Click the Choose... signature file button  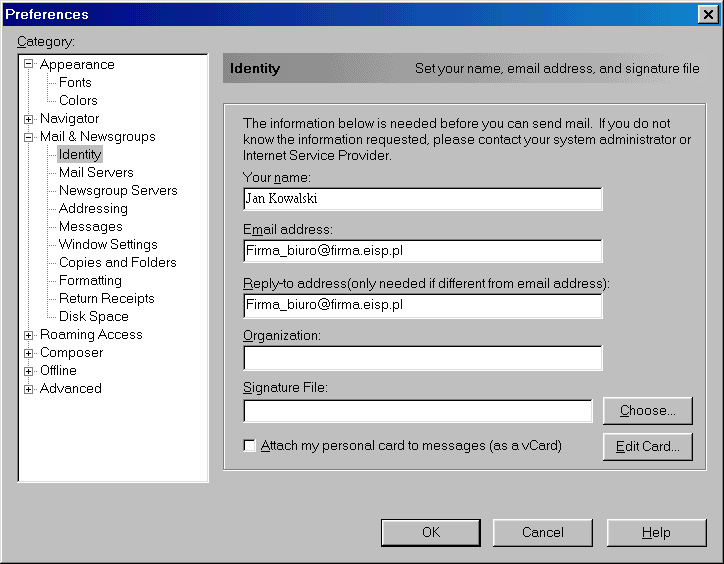(x=647, y=411)
